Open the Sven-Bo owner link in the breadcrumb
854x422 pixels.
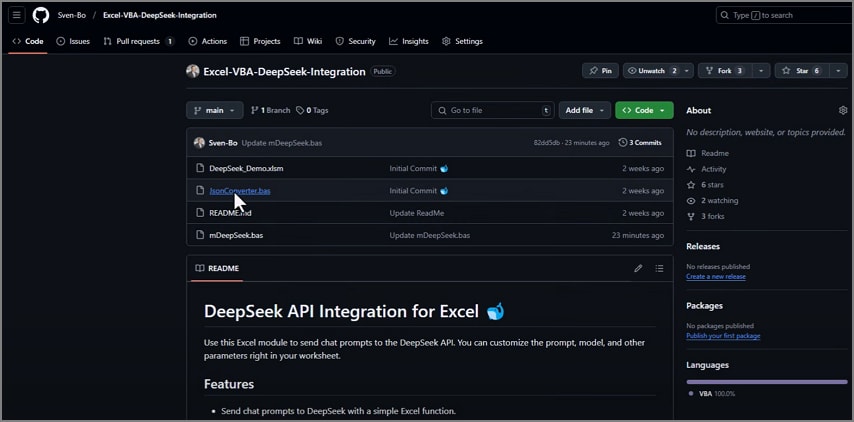(x=72, y=15)
